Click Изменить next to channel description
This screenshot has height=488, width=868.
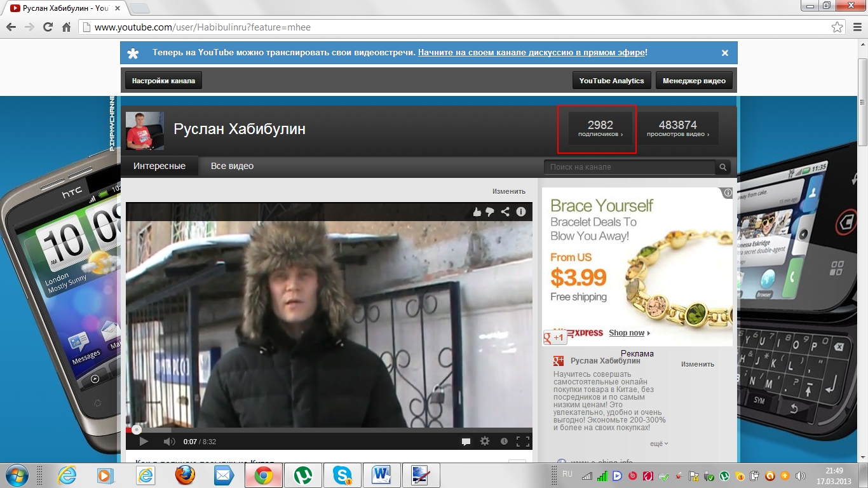click(x=698, y=364)
